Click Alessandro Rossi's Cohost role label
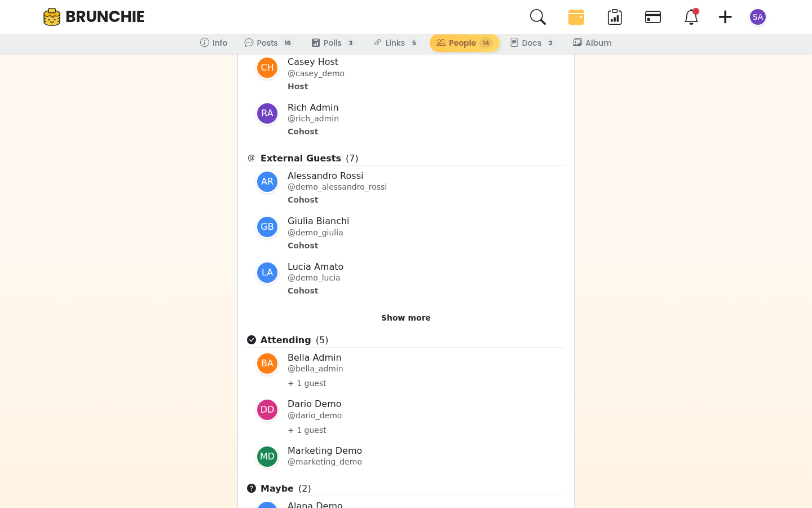 click(x=303, y=200)
